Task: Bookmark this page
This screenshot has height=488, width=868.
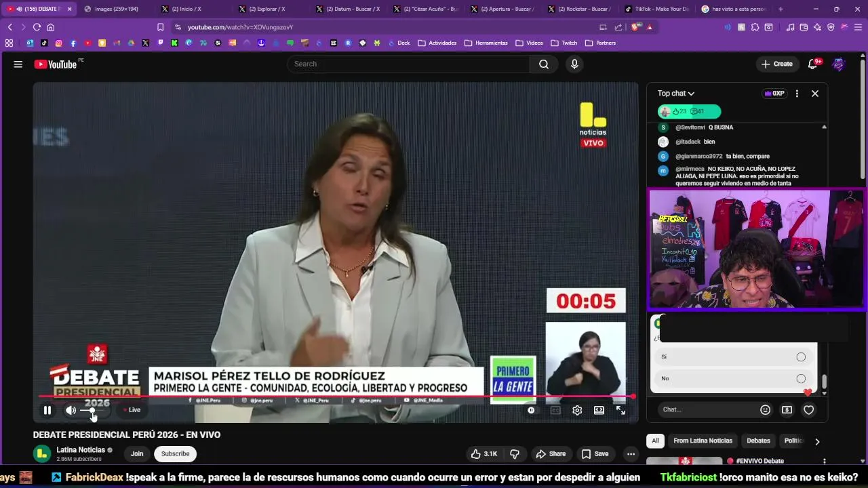Action: tap(160, 27)
